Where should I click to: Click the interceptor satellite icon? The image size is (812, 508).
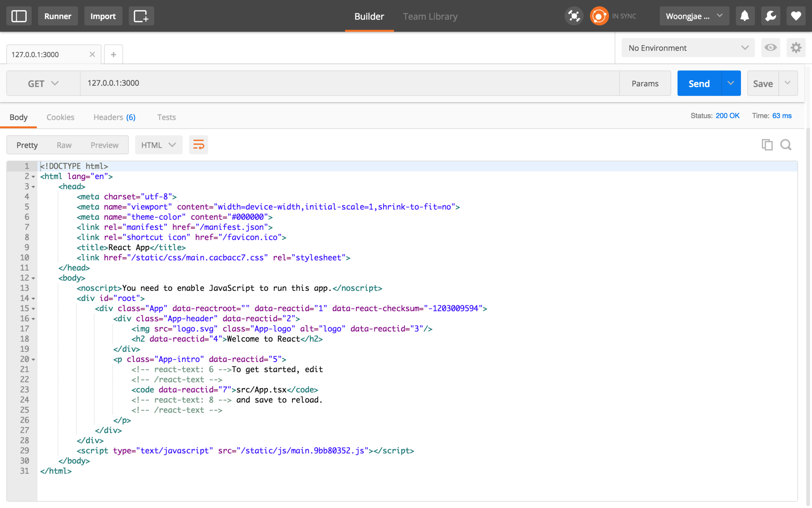[x=574, y=16]
